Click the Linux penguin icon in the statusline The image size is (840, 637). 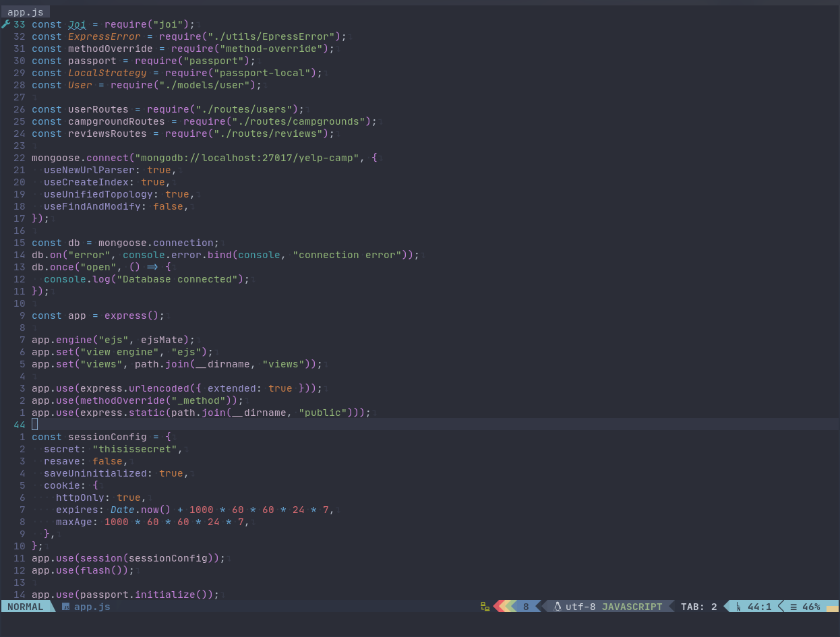(x=558, y=606)
